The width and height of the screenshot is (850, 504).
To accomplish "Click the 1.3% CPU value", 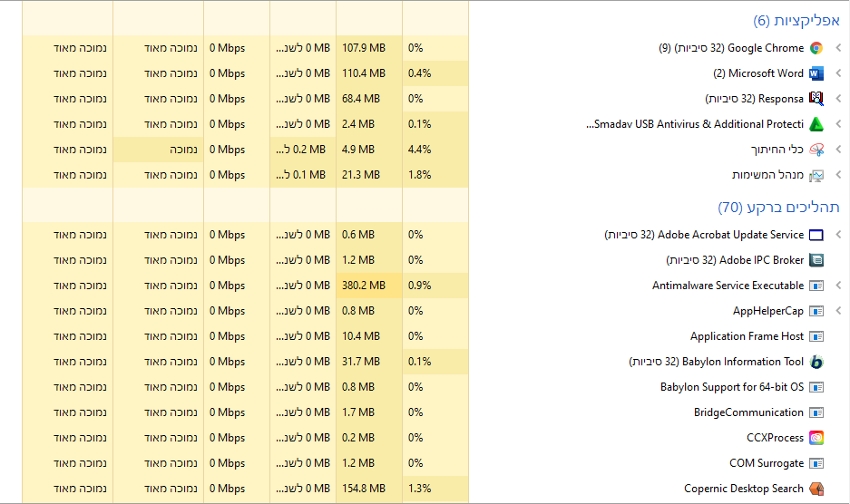I will pyautogui.click(x=420, y=489).
